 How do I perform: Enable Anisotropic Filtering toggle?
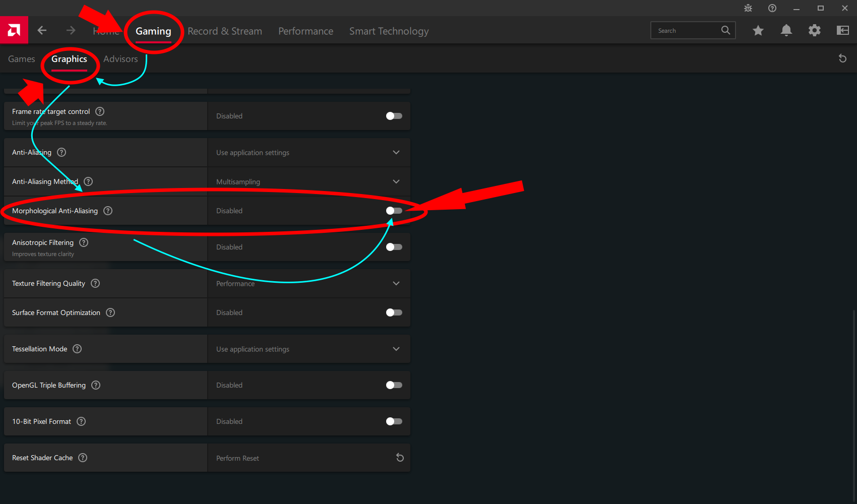[394, 247]
